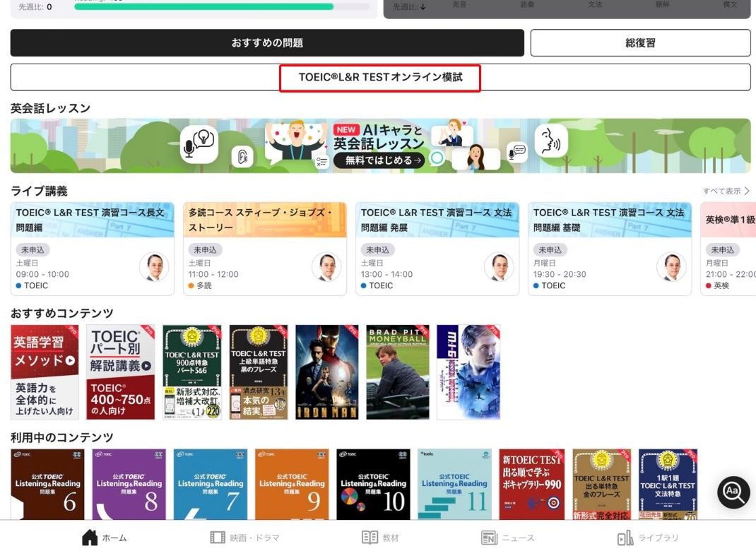Image resolution: width=756 pixels, height=551 pixels.
Task: Open TOEIC L&R TEST オンライン模試
Action: click(x=380, y=77)
